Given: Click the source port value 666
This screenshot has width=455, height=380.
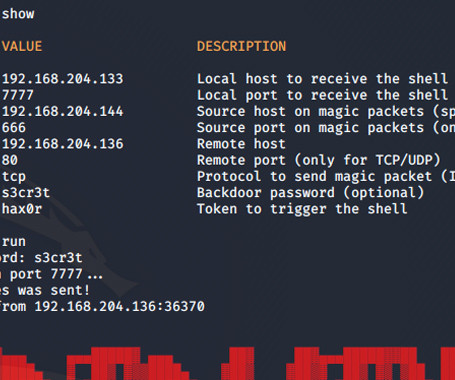Looking at the screenshot, I should (x=14, y=128).
